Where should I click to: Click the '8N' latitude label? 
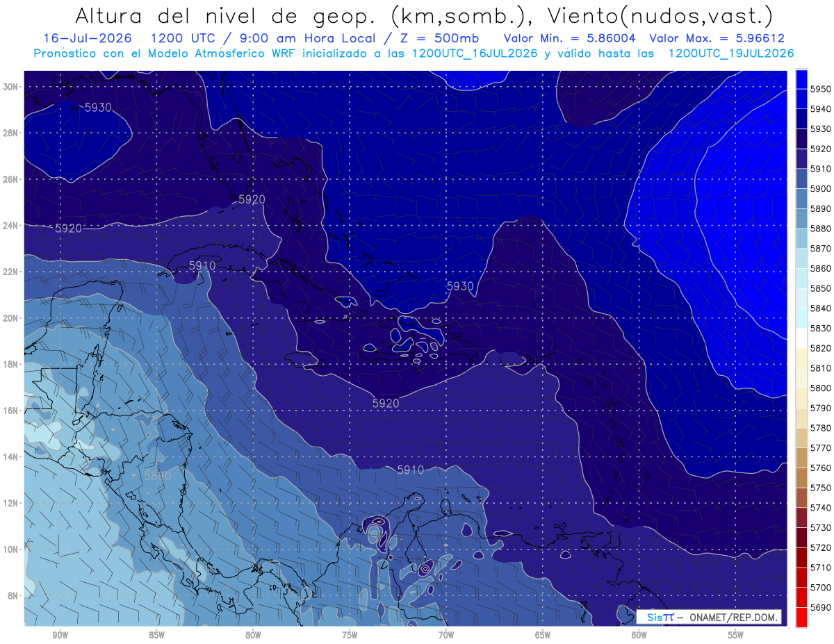point(13,595)
